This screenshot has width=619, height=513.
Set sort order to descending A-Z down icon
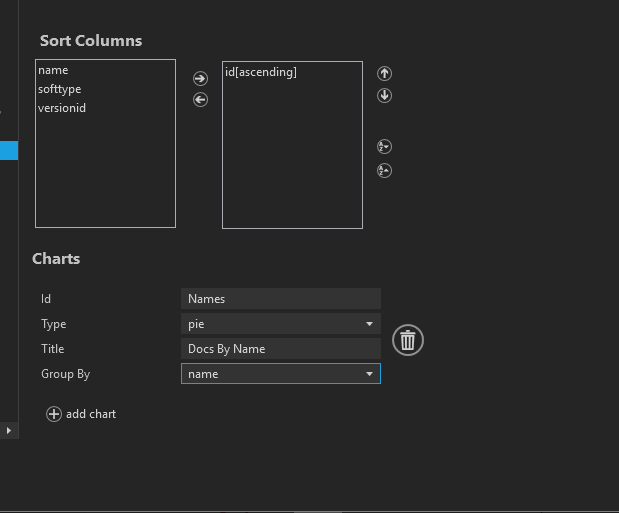tap(385, 147)
